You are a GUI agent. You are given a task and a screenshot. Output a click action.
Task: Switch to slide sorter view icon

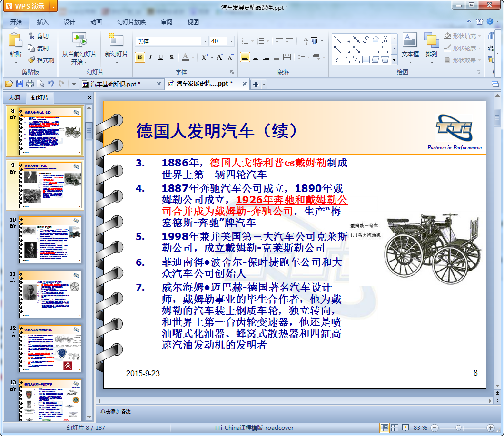coord(395,427)
